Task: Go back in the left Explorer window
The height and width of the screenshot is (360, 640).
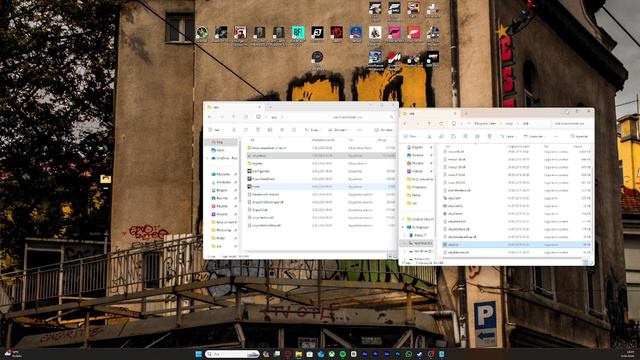Action: pos(210,117)
